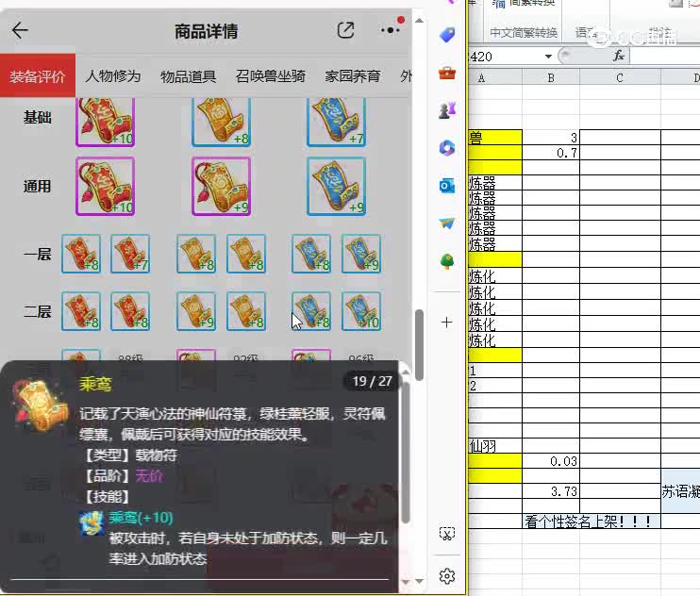Click cell containing value 0.7
The image size is (700, 596).
(x=551, y=153)
